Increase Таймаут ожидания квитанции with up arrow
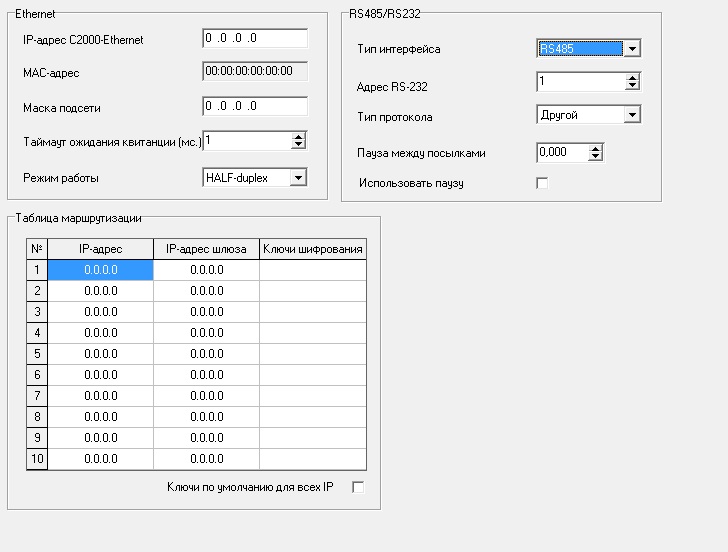The width and height of the screenshot is (728, 552). (x=298, y=138)
